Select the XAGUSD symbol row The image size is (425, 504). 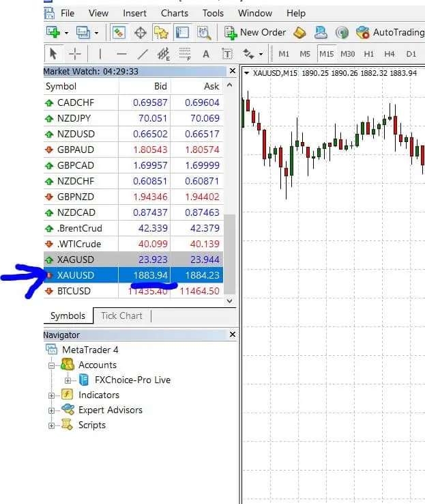(x=133, y=260)
